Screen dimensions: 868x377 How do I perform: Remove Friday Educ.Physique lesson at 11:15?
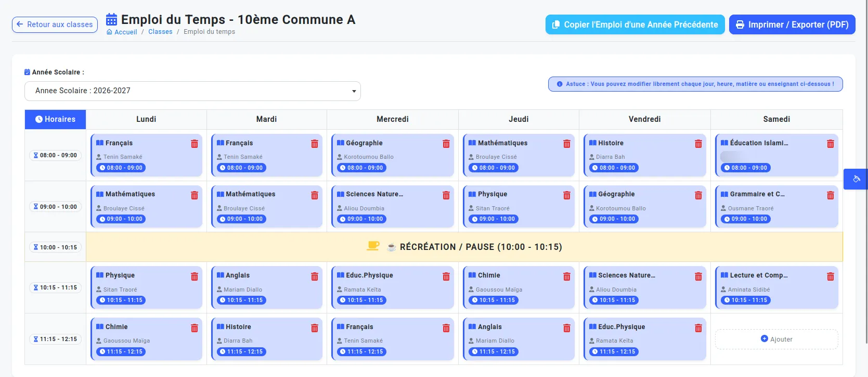pos(698,328)
